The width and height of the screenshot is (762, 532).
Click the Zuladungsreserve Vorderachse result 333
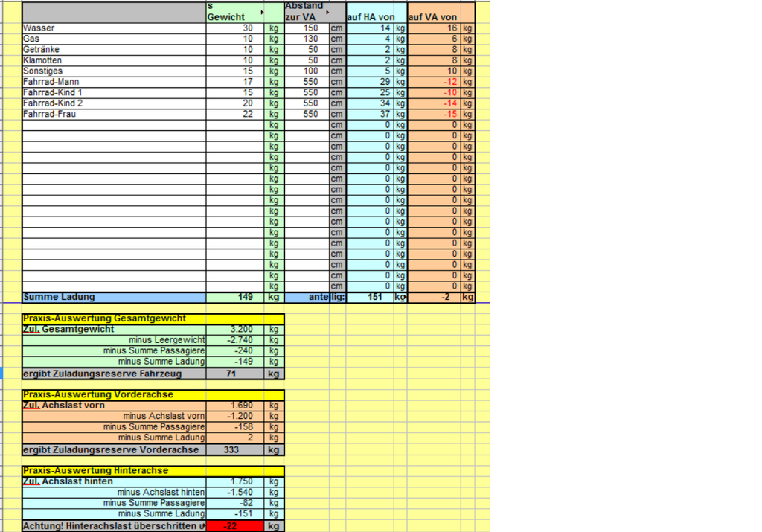coord(235,449)
